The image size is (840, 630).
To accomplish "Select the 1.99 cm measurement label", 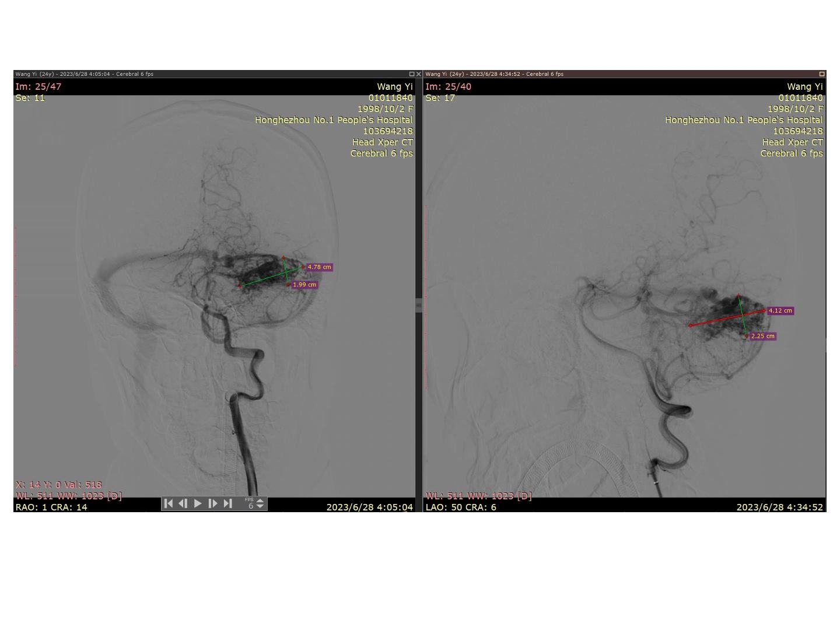I will click(304, 285).
